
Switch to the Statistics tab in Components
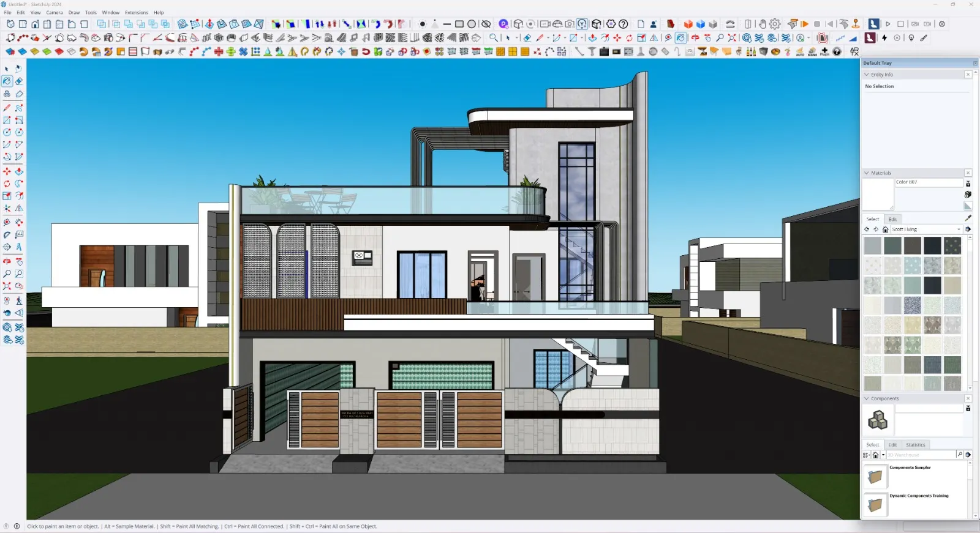point(916,445)
